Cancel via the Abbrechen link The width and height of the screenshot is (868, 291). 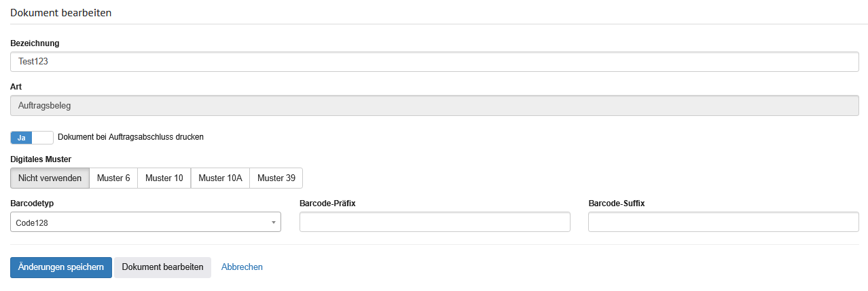coord(242,267)
